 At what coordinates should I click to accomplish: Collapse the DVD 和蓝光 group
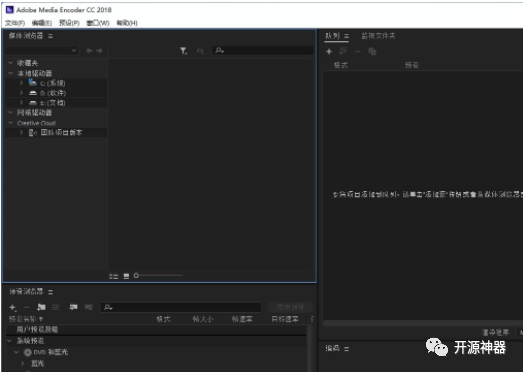pyautogui.click(x=16, y=352)
